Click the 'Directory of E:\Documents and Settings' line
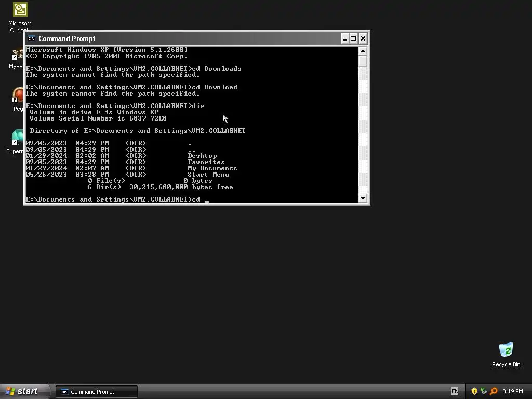The width and height of the screenshot is (532, 399). pyautogui.click(x=137, y=131)
